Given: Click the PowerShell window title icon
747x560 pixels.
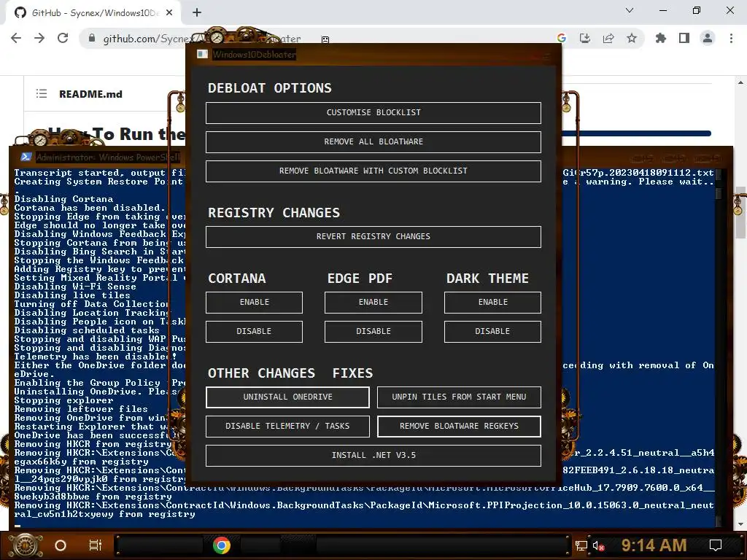Looking at the screenshot, I should click(26, 157).
